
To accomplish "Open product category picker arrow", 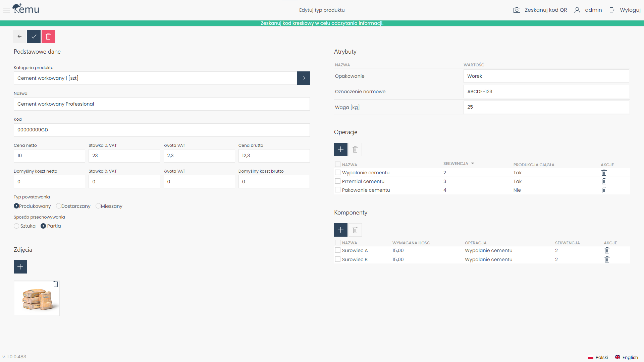I will [x=303, y=78].
